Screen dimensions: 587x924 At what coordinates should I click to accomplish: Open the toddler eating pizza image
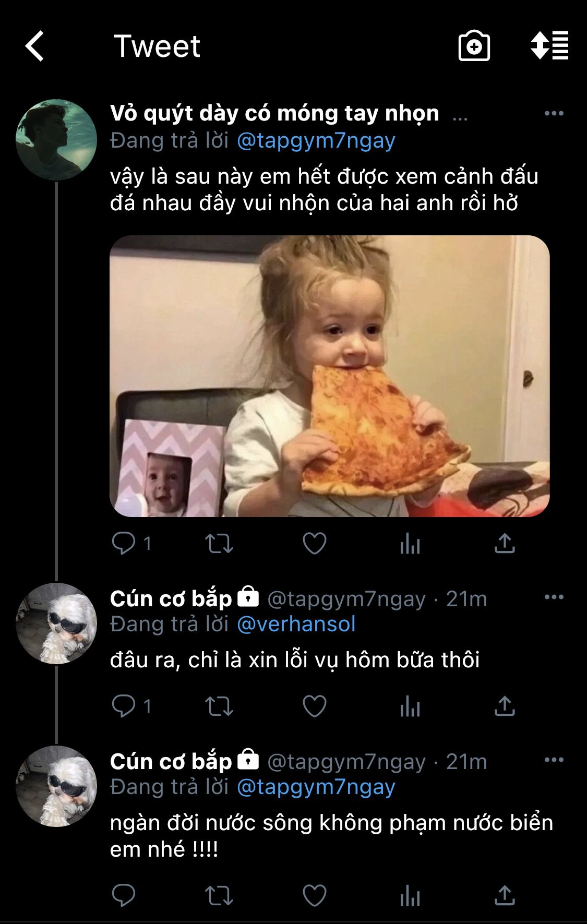click(x=329, y=376)
